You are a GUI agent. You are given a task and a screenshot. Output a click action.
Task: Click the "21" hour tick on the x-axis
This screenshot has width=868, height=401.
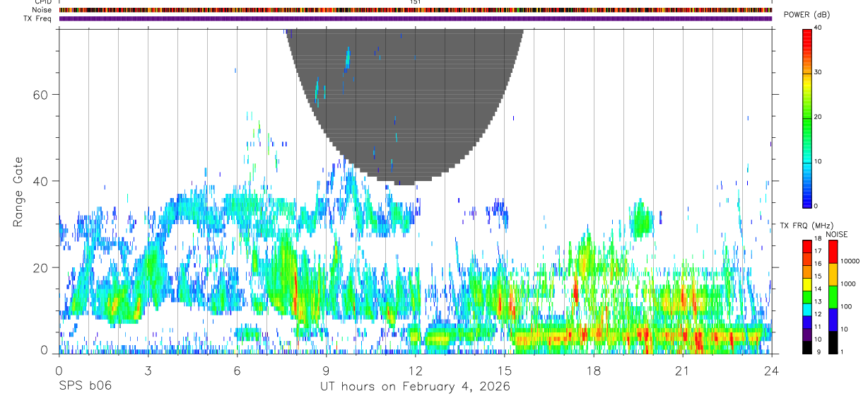click(x=682, y=370)
